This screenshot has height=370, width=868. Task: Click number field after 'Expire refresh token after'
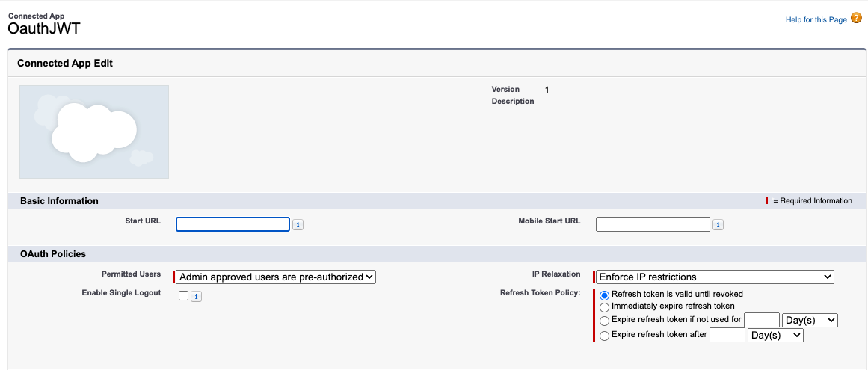727,336
